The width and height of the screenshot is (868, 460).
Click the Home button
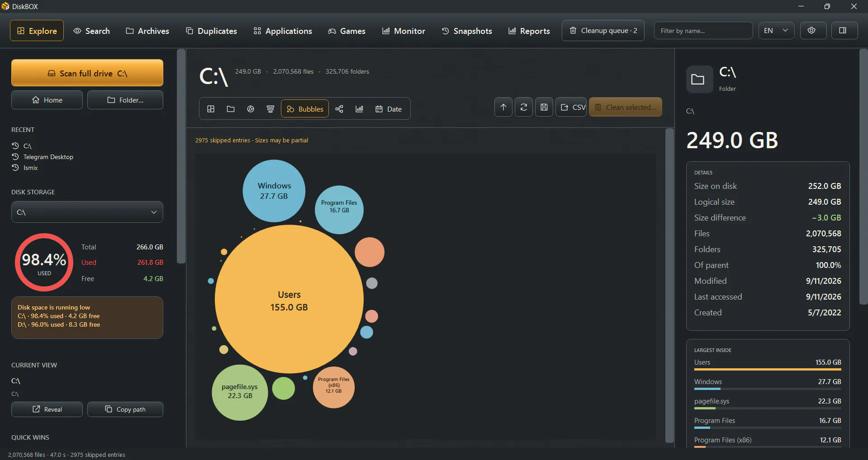coord(47,100)
